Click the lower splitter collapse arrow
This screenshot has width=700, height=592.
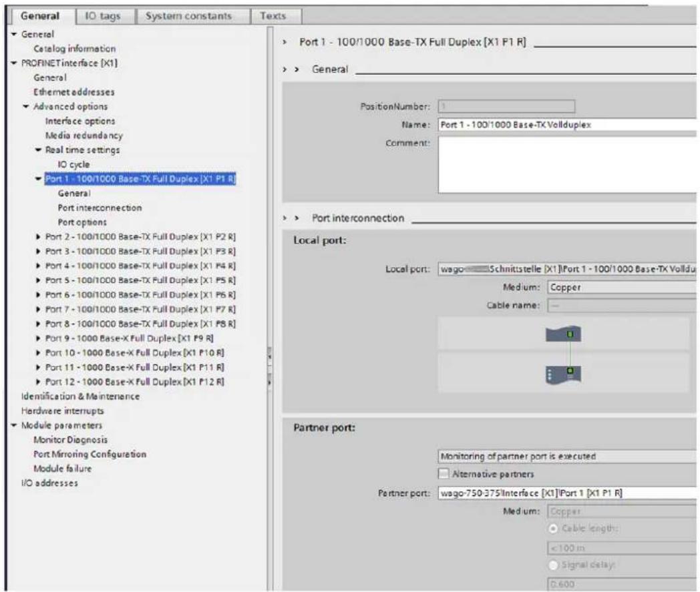pos(270,382)
